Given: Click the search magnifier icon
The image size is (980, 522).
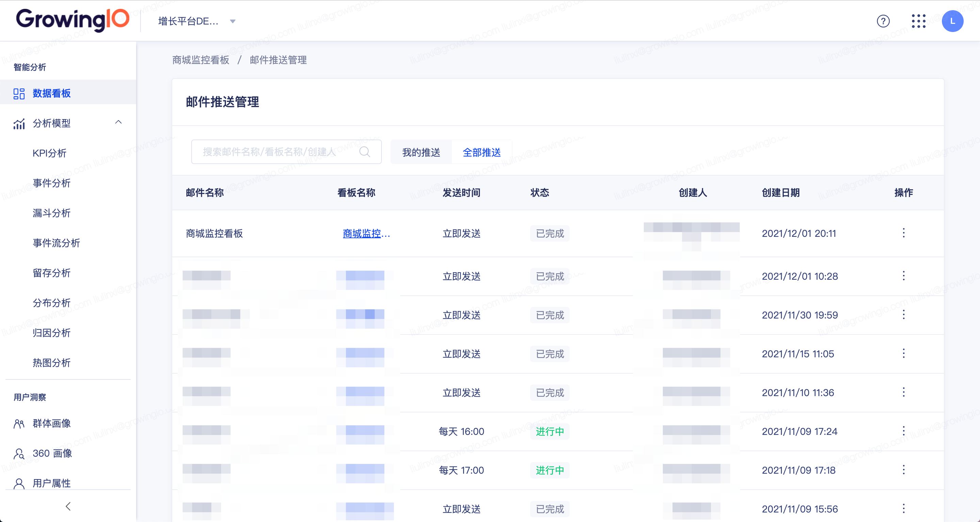Looking at the screenshot, I should click(x=364, y=152).
